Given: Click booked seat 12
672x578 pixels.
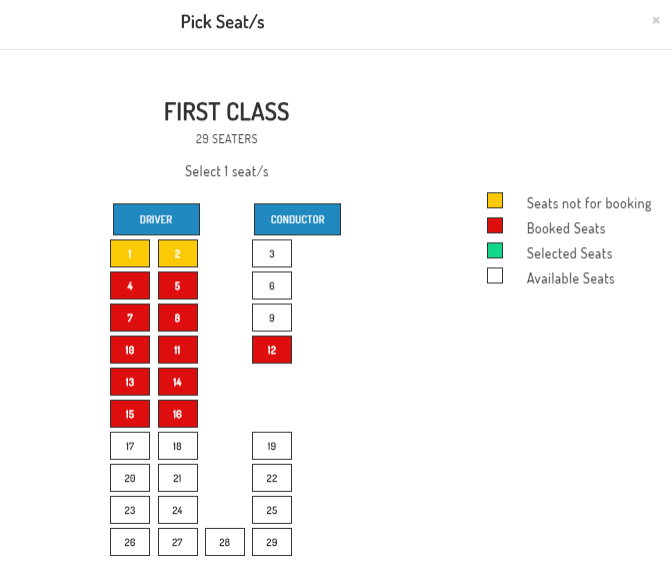Looking at the screenshot, I should tap(271, 350).
